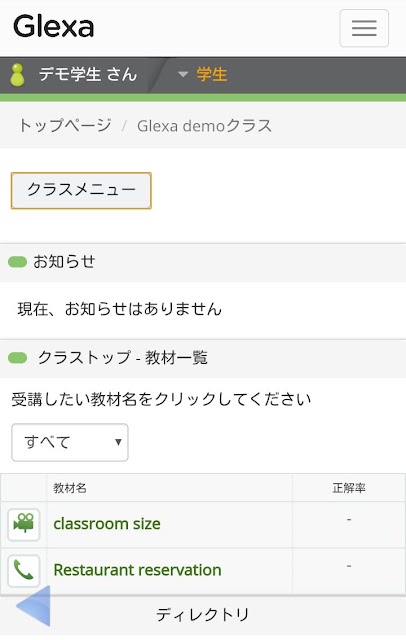Screen dimensions: 406x640
Task: Click the green phone icon for Restaurant reservation
Action: [24, 571]
